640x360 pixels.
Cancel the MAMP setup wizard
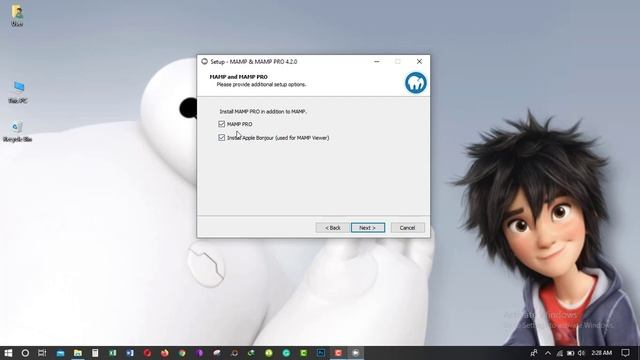[x=407, y=228]
